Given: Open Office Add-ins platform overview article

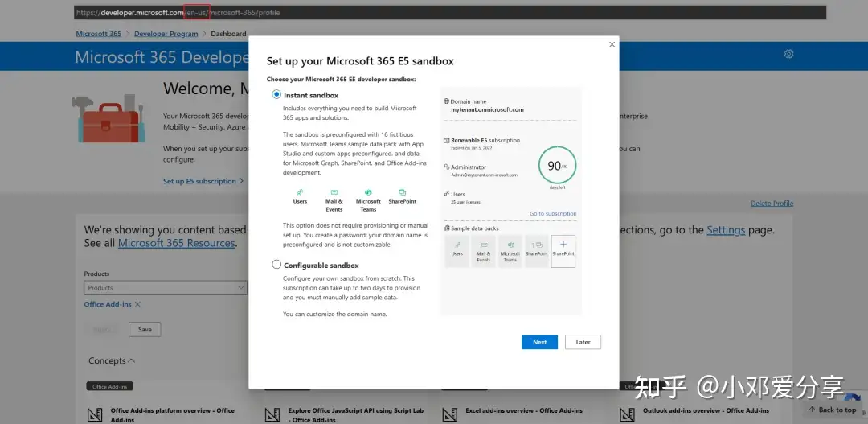Looking at the screenshot, I should point(173,415).
